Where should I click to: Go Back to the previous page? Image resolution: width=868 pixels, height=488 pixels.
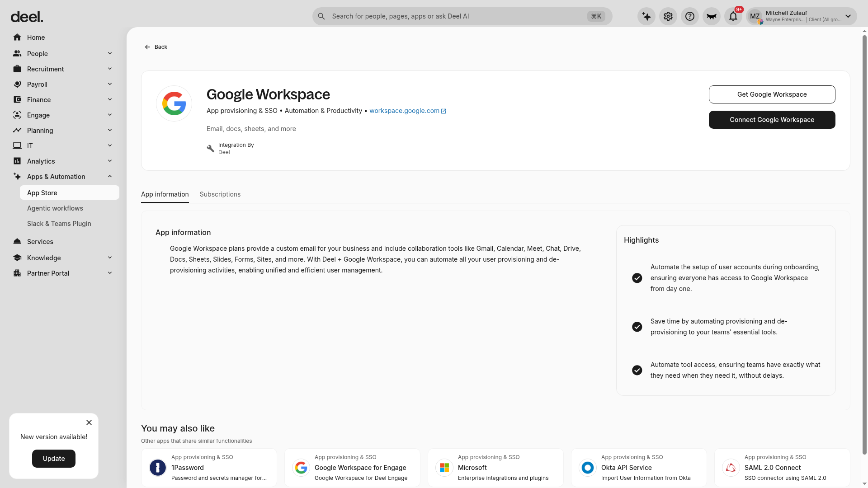pos(156,47)
